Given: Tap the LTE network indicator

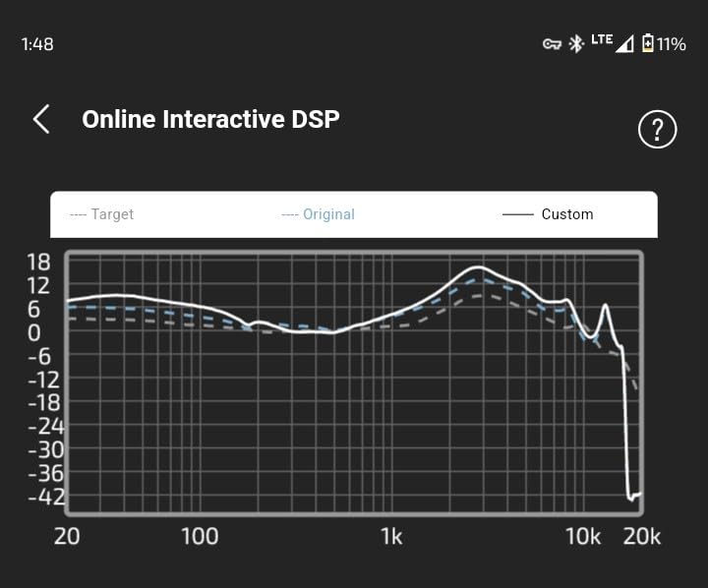Looking at the screenshot, I should point(601,40).
